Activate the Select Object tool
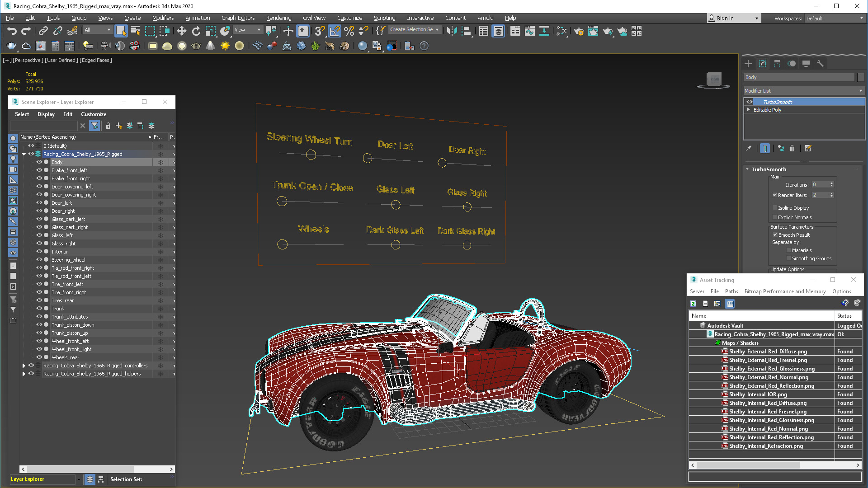Viewport: 868px width, 488px height. (121, 31)
